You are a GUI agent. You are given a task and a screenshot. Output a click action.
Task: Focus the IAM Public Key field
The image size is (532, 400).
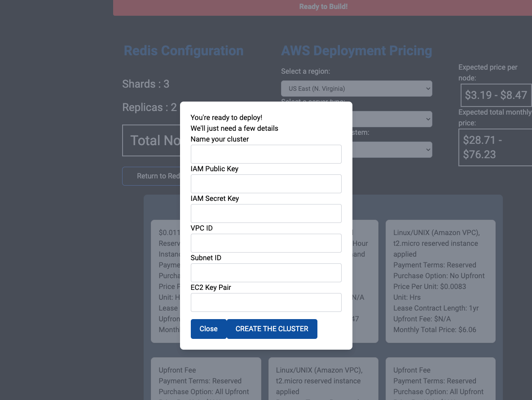point(266,184)
